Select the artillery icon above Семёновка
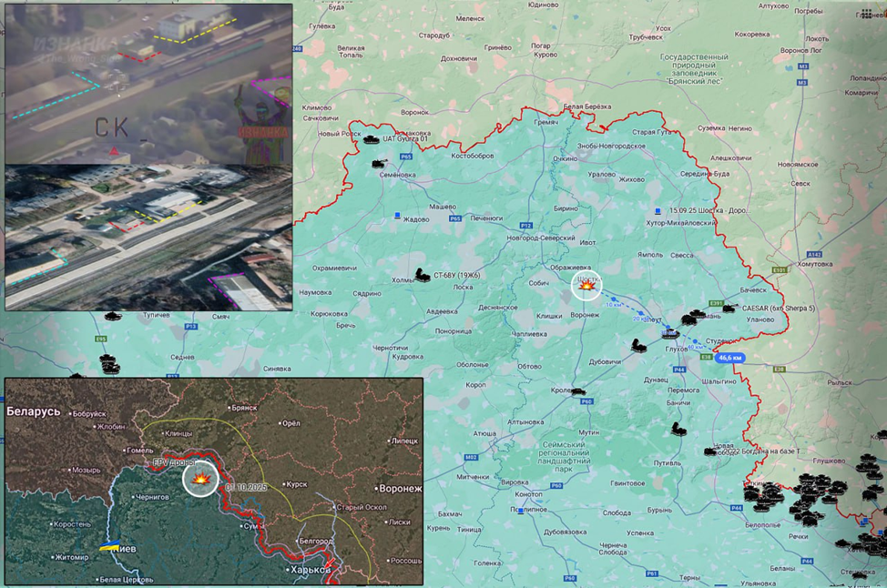This screenshot has width=887, height=588. (x=379, y=162)
